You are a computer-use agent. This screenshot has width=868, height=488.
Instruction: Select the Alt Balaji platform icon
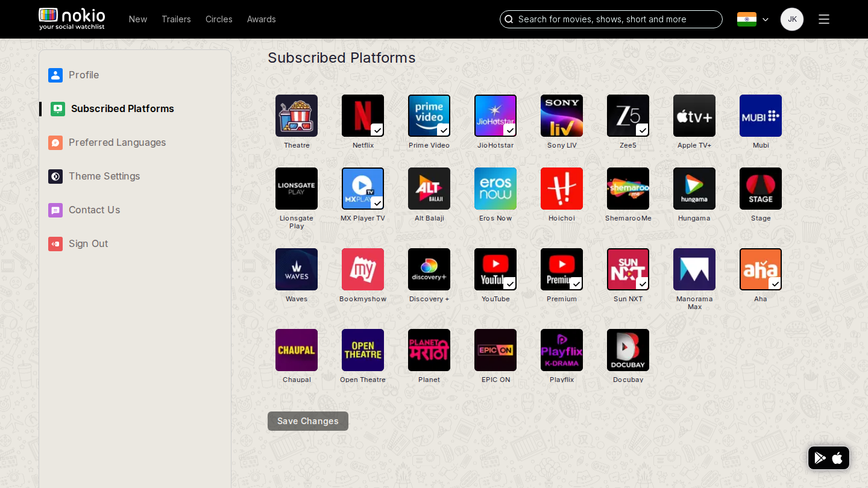click(x=429, y=189)
